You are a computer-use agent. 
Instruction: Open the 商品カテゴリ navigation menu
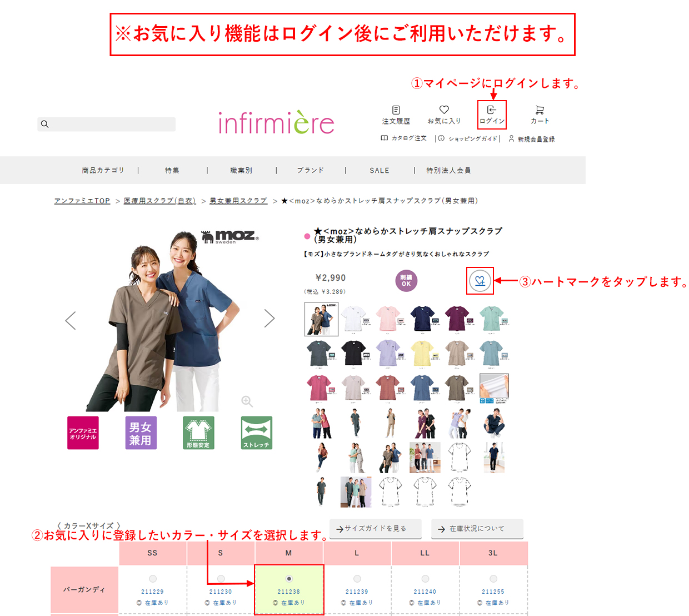click(103, 170)
